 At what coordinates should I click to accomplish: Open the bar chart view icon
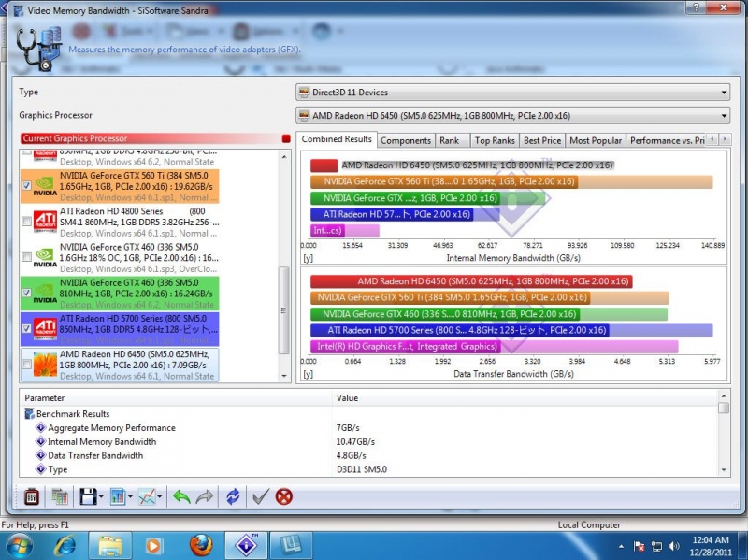(118, 497)
